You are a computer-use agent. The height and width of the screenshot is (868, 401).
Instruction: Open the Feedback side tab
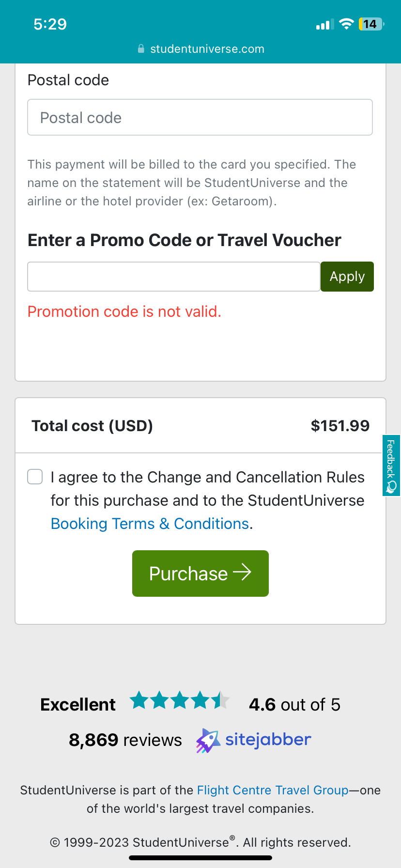pos(391,465)
